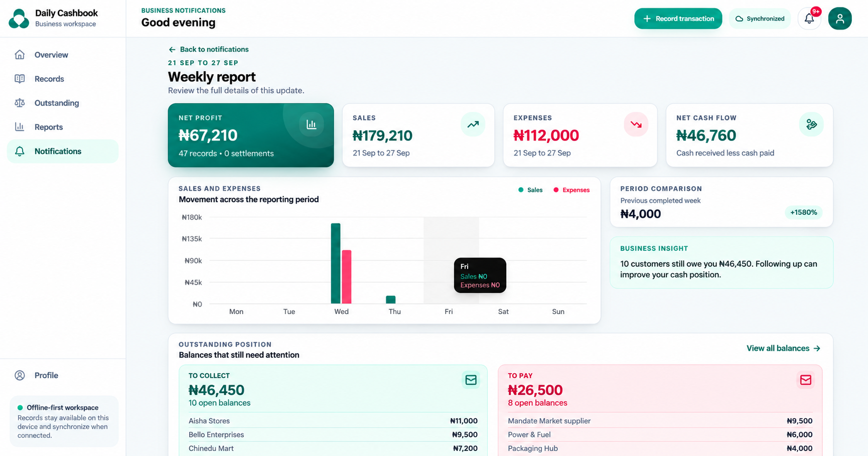
Task: Click the Reports chart icon in the sidebar
Action: [20, 127]
